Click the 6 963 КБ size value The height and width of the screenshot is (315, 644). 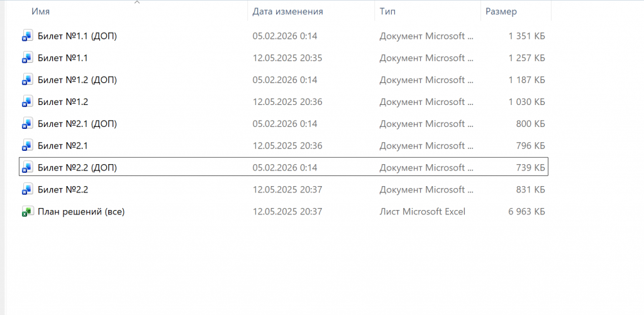[526, 212]
